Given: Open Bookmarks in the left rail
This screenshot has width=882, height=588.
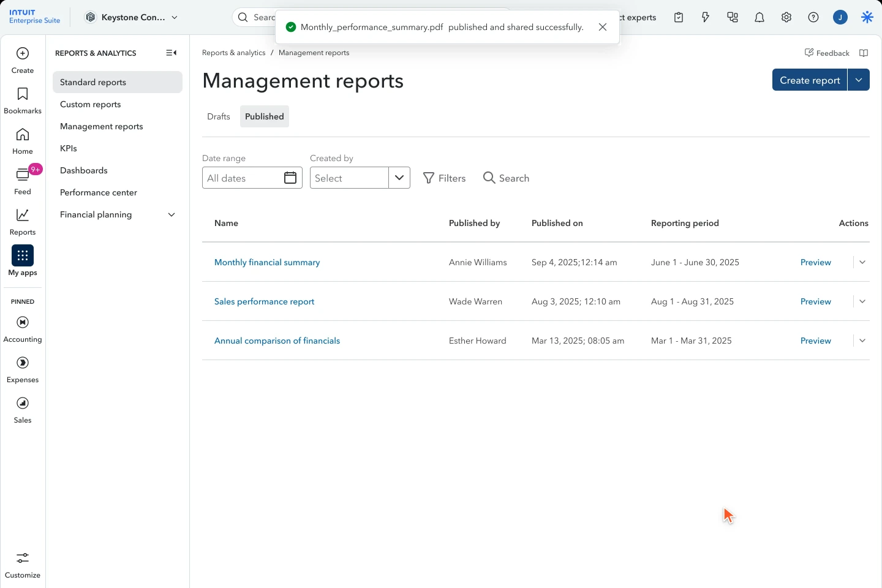Looking at the screenshot, I should (23, 101).
